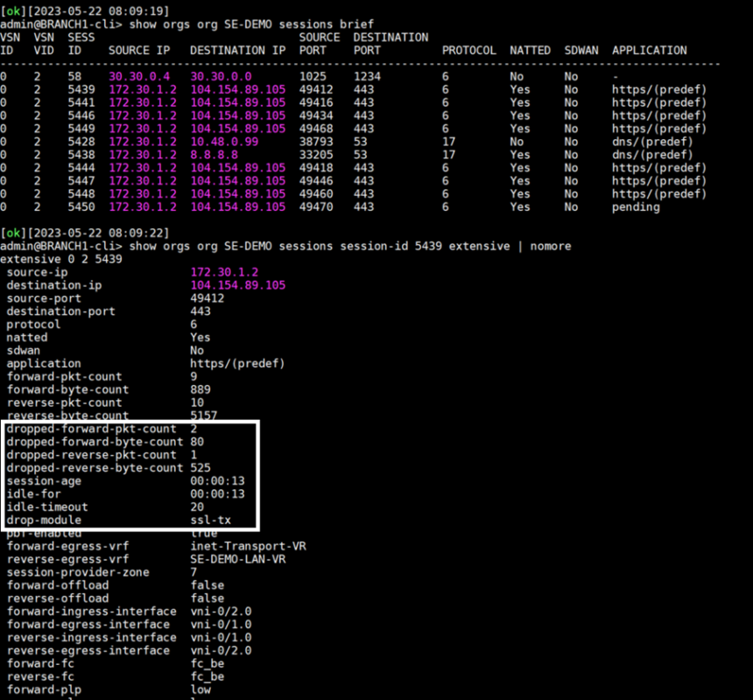Select the natted Yes value in extensive output
The width and height of the screenshot is (753, 700).
(199, 337)
